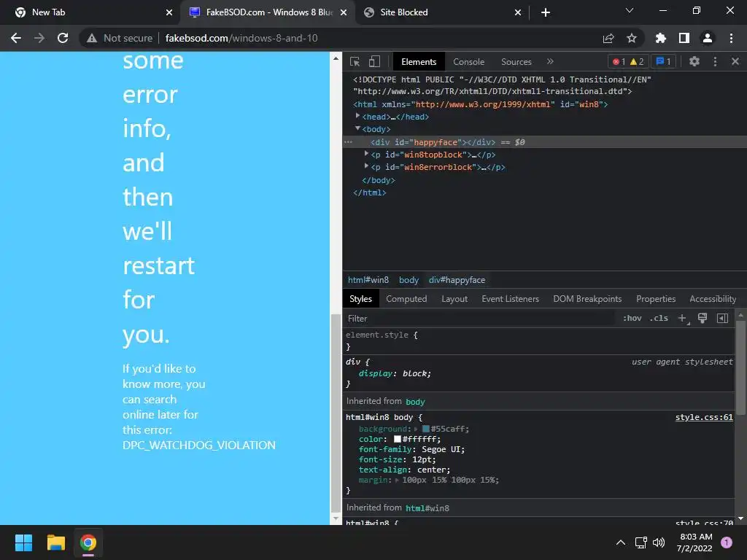Image resolution: width=747 pixels, height=560 pixels.
Task: Toggle the browser side panel
Action: (x=684, y=38)
